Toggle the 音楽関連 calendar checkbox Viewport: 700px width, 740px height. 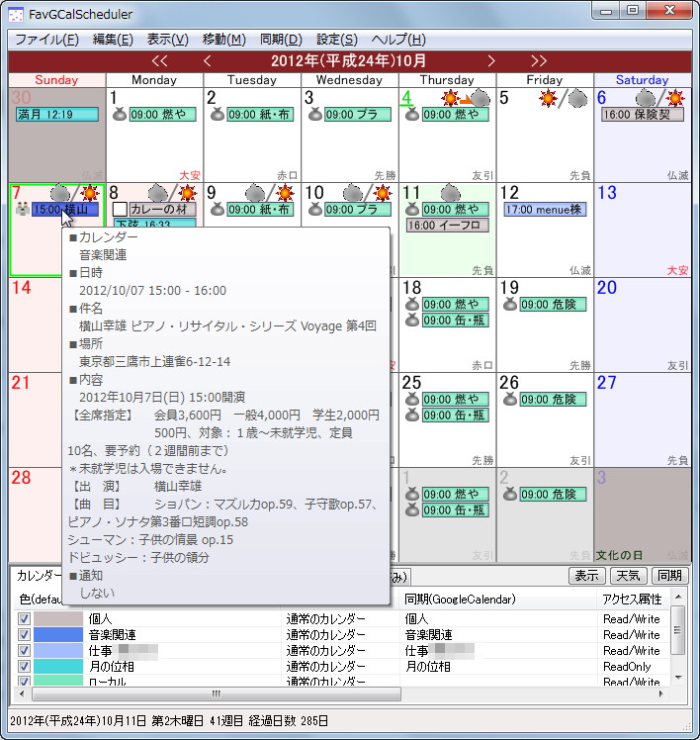coord(24,635)
